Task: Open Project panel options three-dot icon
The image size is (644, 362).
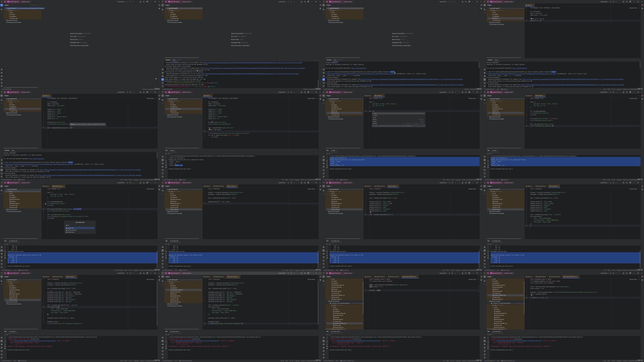Action: (38, 5)
